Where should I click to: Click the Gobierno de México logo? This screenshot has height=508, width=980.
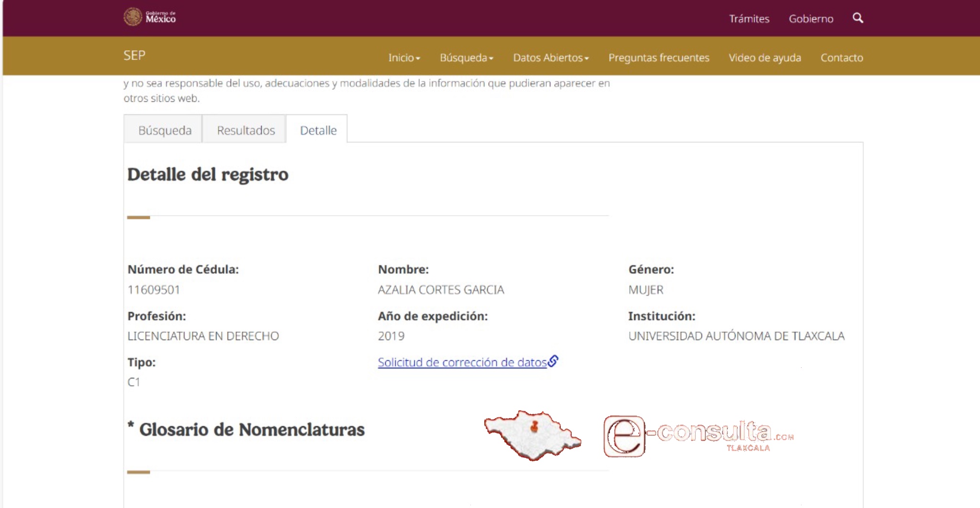150,17
